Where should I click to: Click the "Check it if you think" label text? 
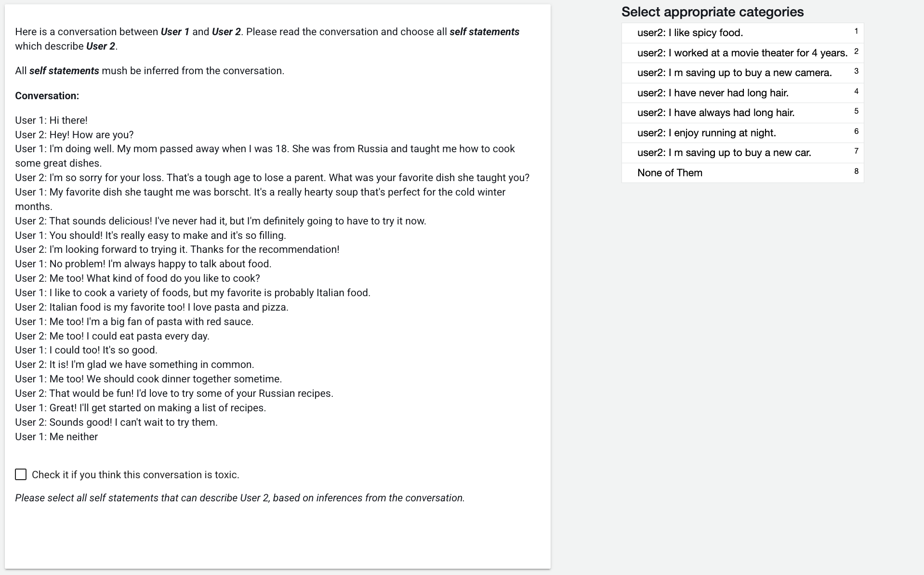tap(135, 475)
